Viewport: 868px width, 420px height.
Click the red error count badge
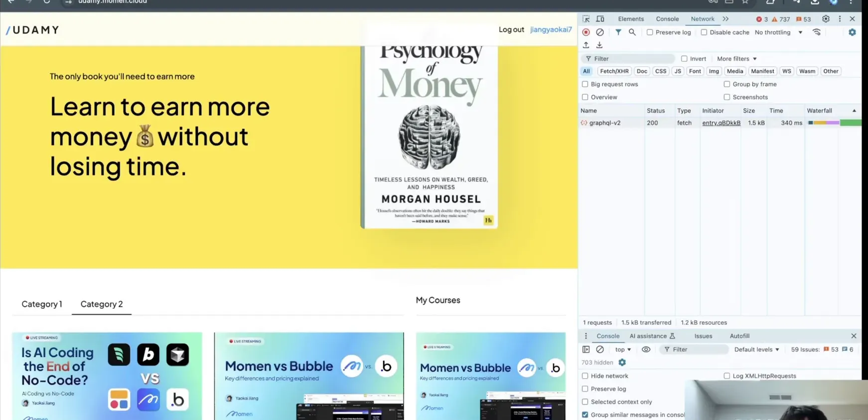(762, 19)
